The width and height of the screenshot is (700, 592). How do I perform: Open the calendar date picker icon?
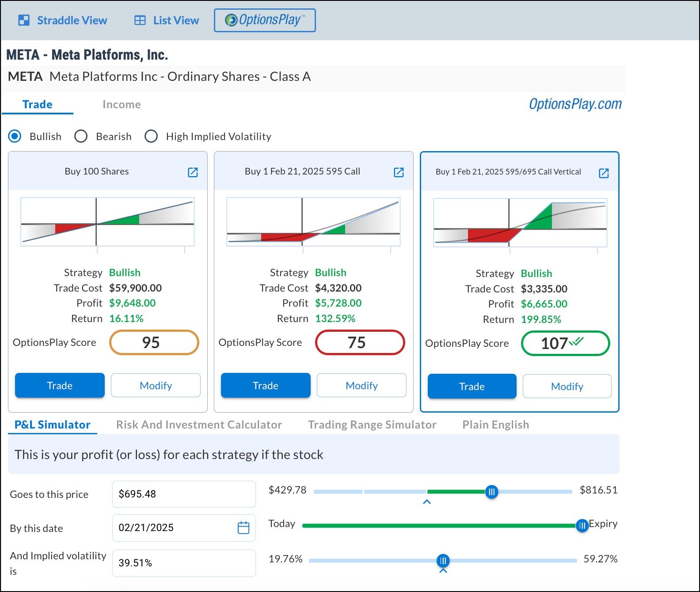coord(243,527)
